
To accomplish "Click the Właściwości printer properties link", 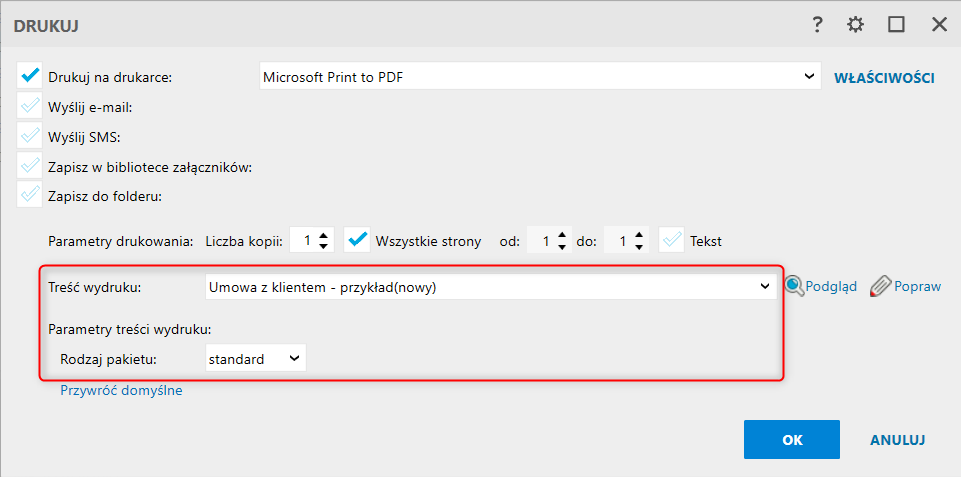I will pos(884,77).
